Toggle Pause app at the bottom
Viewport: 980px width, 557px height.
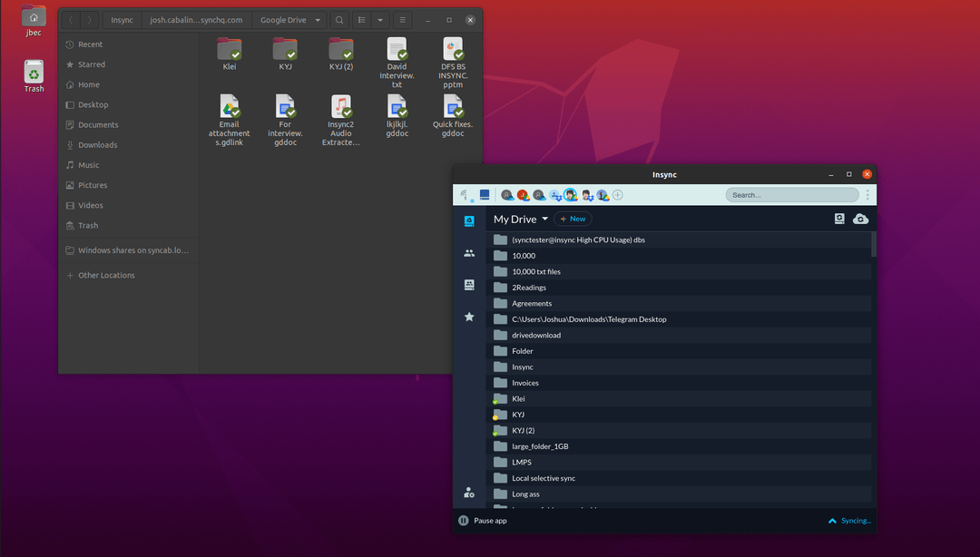point(482,520)
